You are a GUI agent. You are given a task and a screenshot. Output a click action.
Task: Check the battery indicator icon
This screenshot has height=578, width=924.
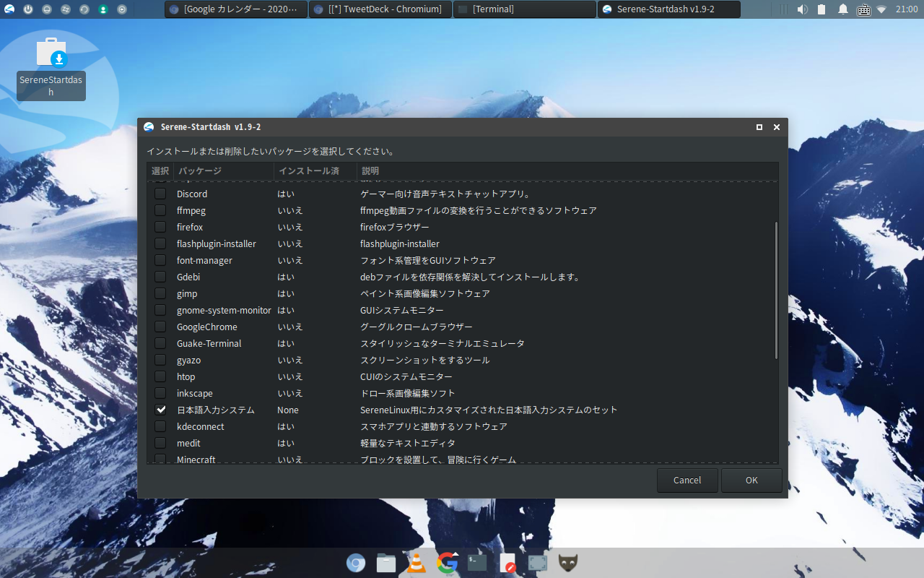coord(821,9)
